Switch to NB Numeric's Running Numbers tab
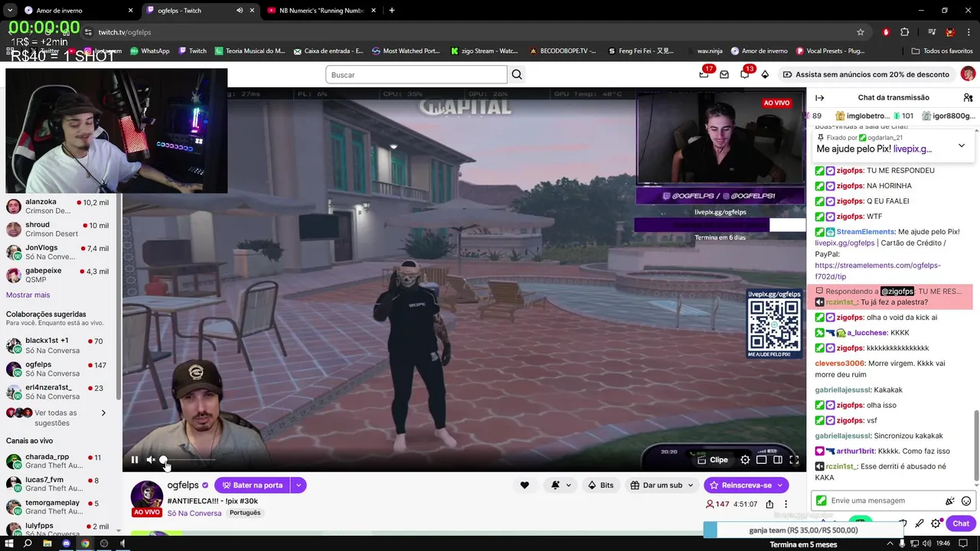This screenshot has width=980, height=551. (x=322, y=11)
